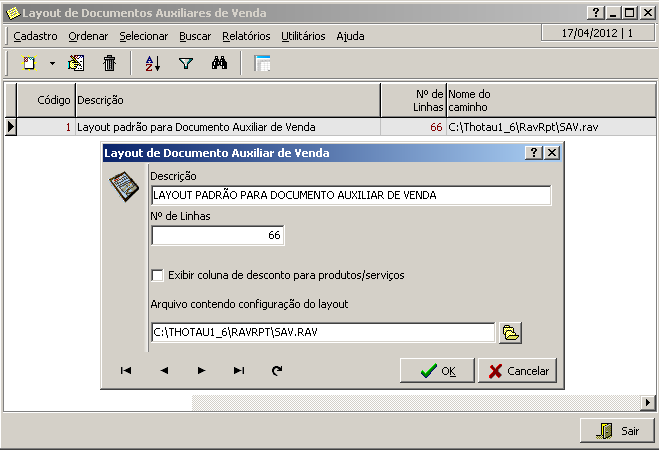Close the main Layout de Documentos window
The image size is (659, 450).
[647, 13]
